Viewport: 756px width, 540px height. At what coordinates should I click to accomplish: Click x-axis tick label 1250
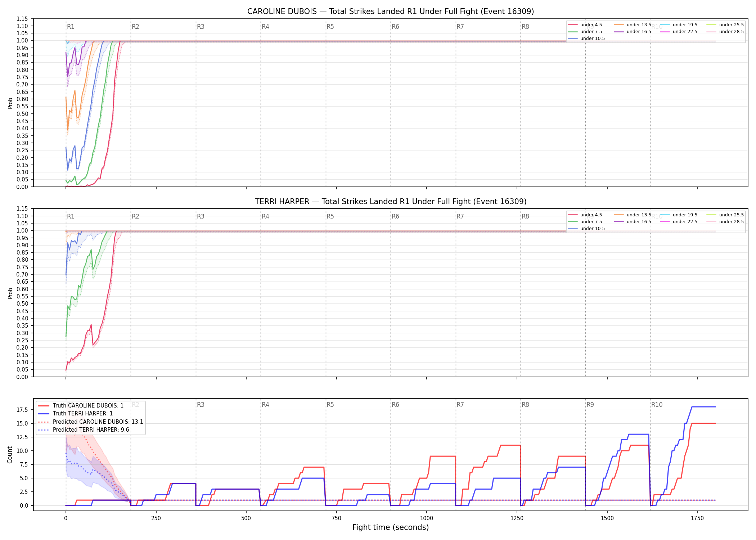pyautogui.click(x=517, y=518)
